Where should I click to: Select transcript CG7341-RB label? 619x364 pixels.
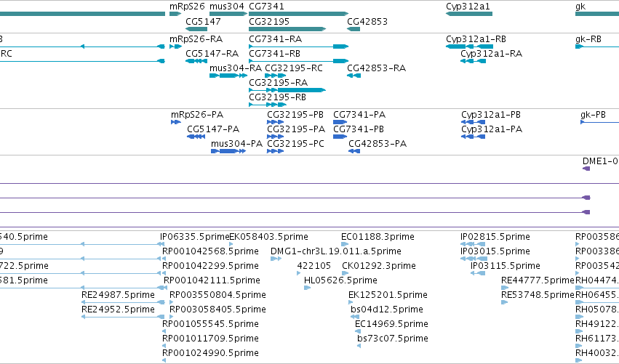(274, 54)
